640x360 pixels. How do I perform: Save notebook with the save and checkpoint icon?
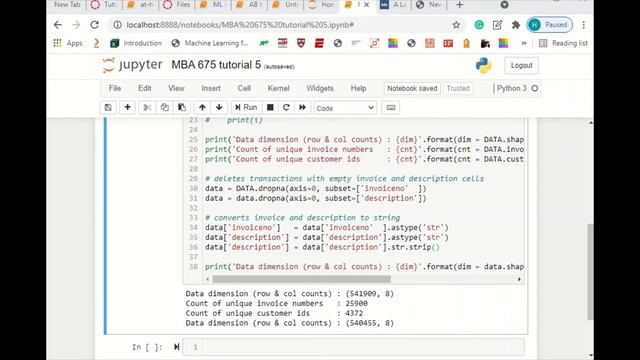pos(108,107)
